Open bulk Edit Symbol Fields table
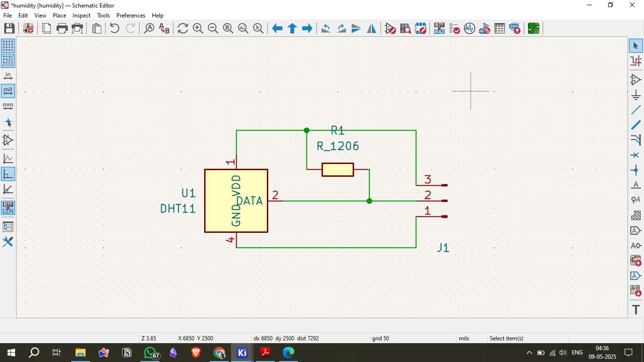The image size is (644, 362). pos(500,28)
